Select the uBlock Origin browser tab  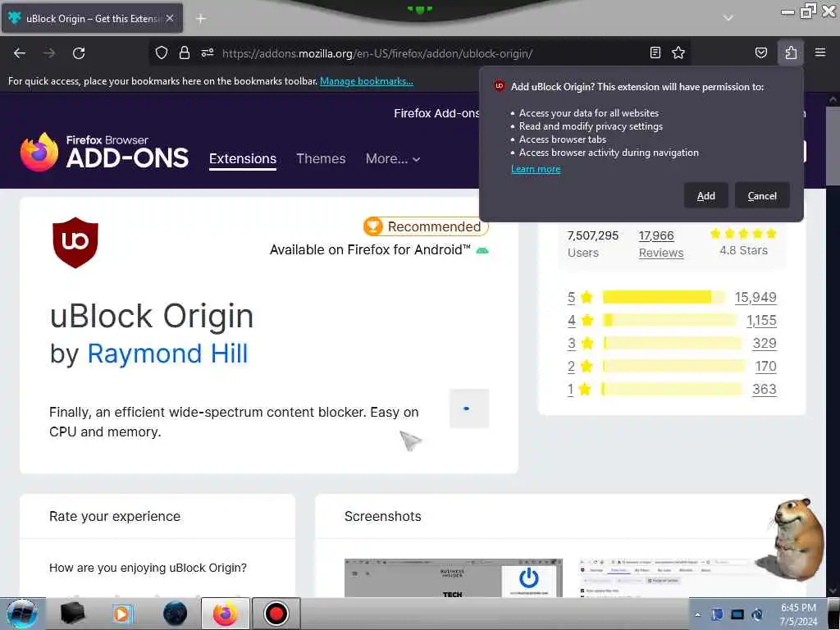pyautogui.click(x=92, y=18)
